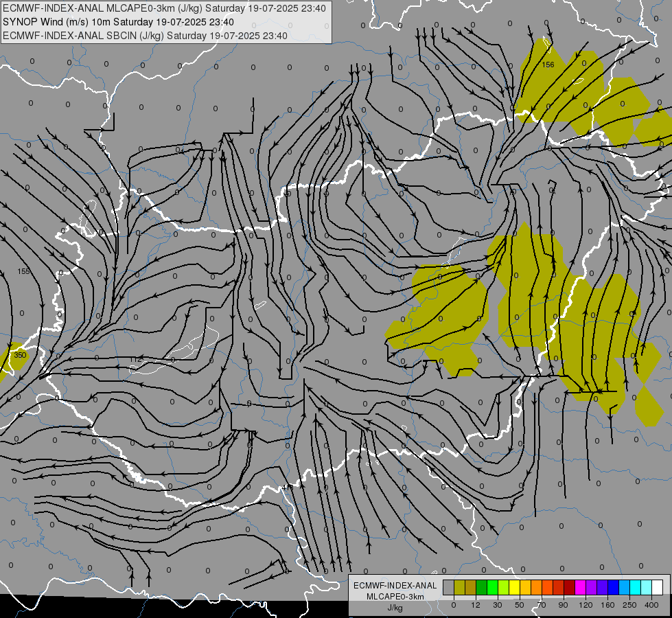
Task: Click the purple legend swatch after 120
Action: pos(592,587)
